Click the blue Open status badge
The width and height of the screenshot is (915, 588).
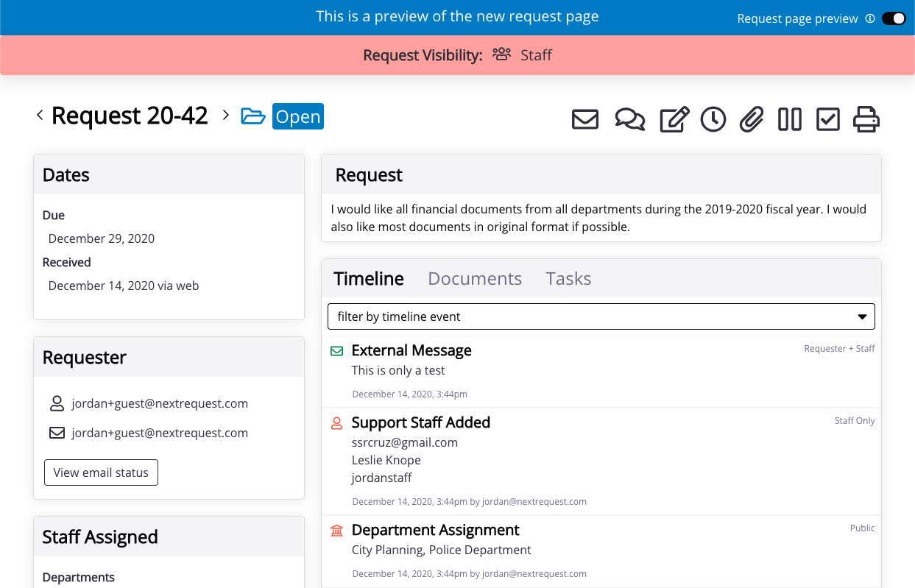(298, 117)
